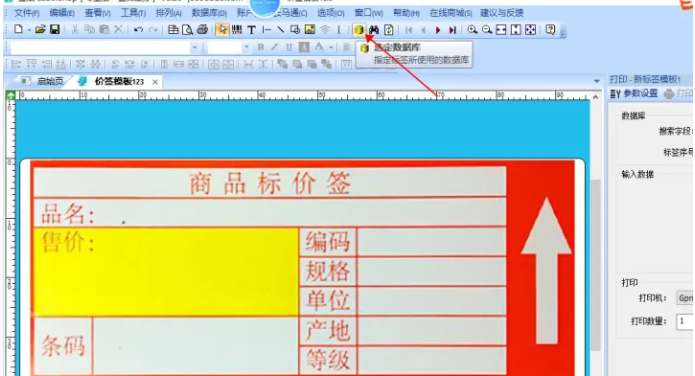
Task: Refresh the database records
Action: click(x=388, y=30)
